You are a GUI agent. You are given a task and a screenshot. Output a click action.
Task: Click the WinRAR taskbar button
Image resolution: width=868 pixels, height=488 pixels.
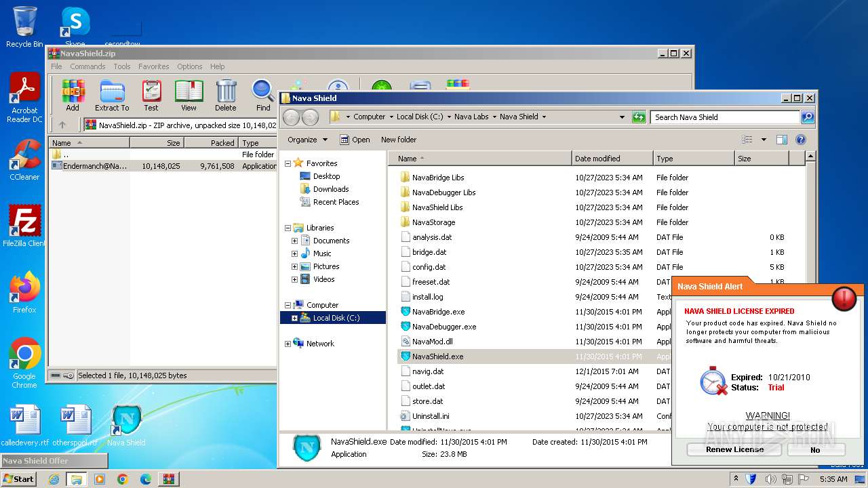click(x=168, y=479)
